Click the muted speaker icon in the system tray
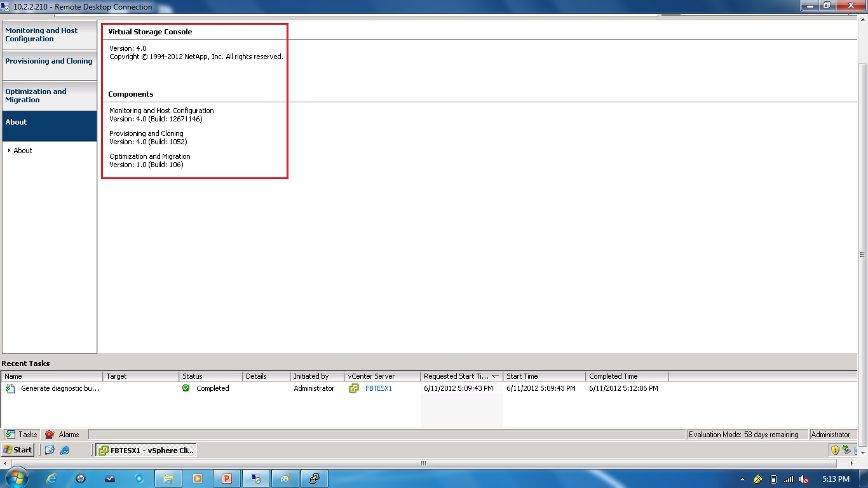This screenshot has height=488, width=868. pos(803,478)
